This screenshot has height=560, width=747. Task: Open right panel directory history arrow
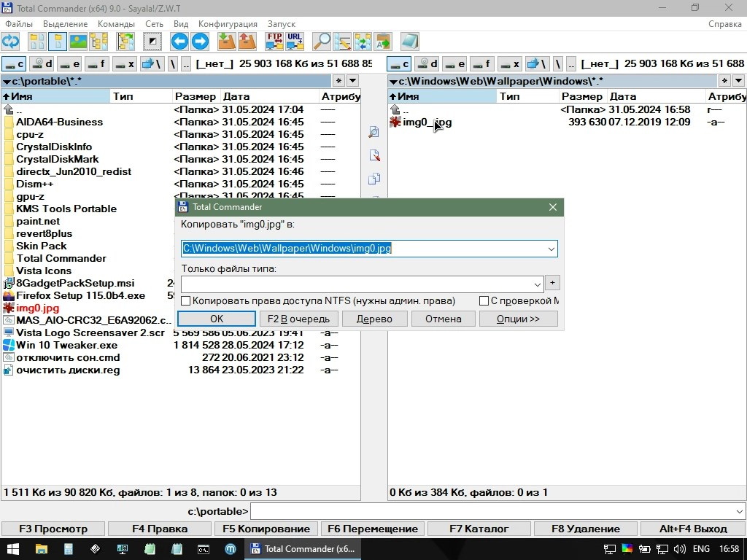738,81
